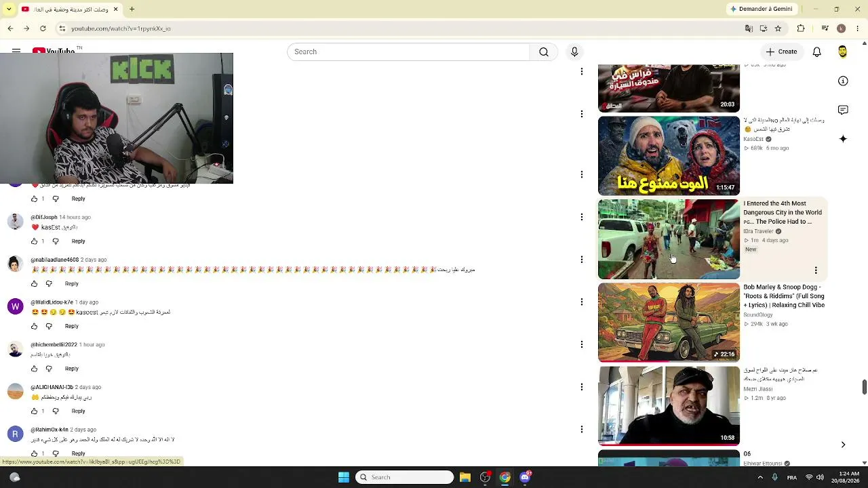Open the 1:15:47 KasoEst video thumbnail
The width and height of the screenshot is (868, 488).
[x=669, y=156]
